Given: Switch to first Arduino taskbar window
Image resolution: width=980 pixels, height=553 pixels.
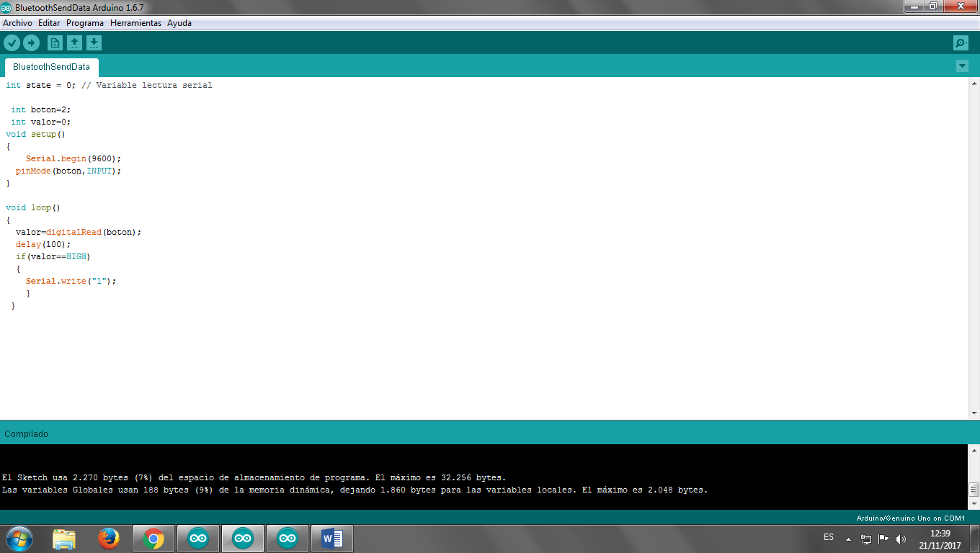Looking at the screenshot, I should click(x=197, y=539).
